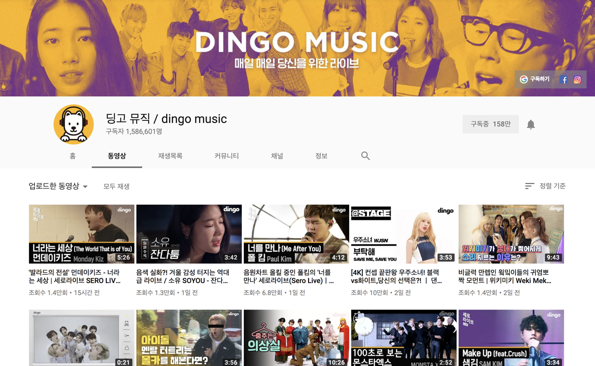595x366 pixels.
Task: Open the 커뮤니티 tab
Action: tap(227, 156)
